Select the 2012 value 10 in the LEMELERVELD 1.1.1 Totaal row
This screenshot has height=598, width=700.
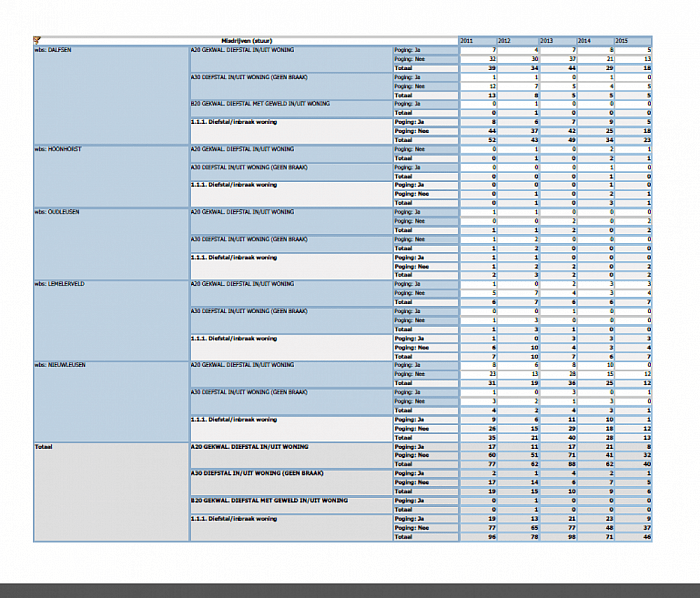click(x=534, y=357)
